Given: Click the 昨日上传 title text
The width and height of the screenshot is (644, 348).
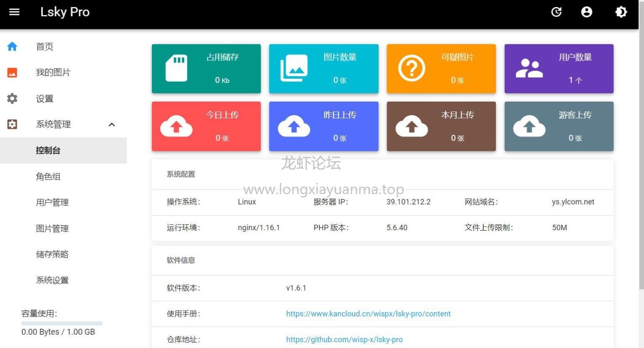Looking at the screenshot, I should 340,115.
